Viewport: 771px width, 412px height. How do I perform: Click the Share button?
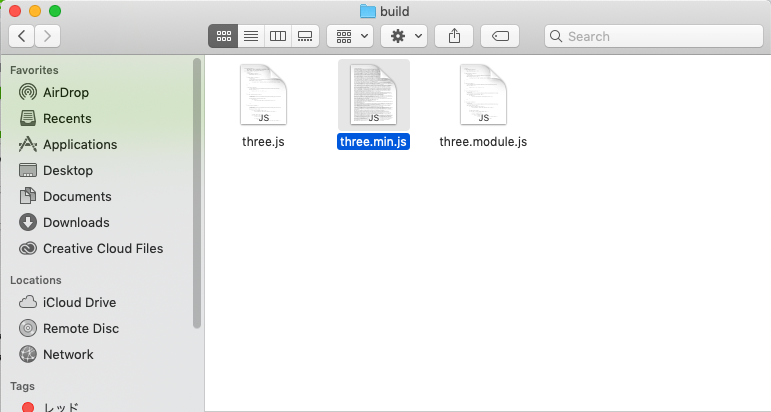coord(454,36)
